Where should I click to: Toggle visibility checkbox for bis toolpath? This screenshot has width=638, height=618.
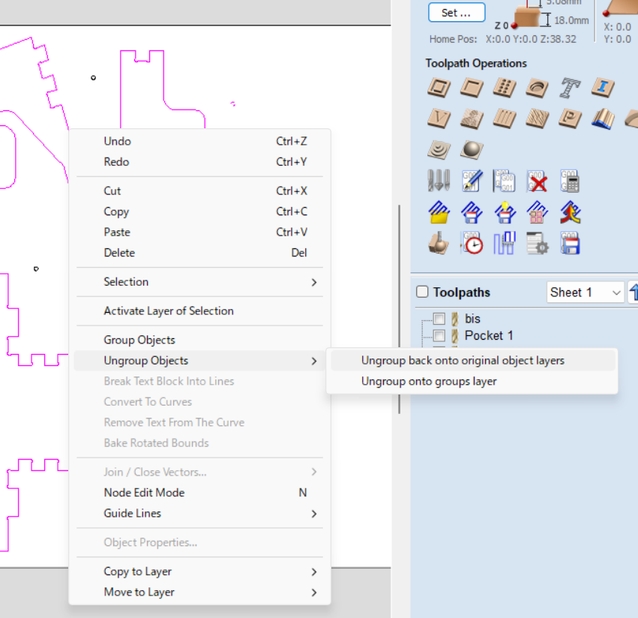[439, 319]
